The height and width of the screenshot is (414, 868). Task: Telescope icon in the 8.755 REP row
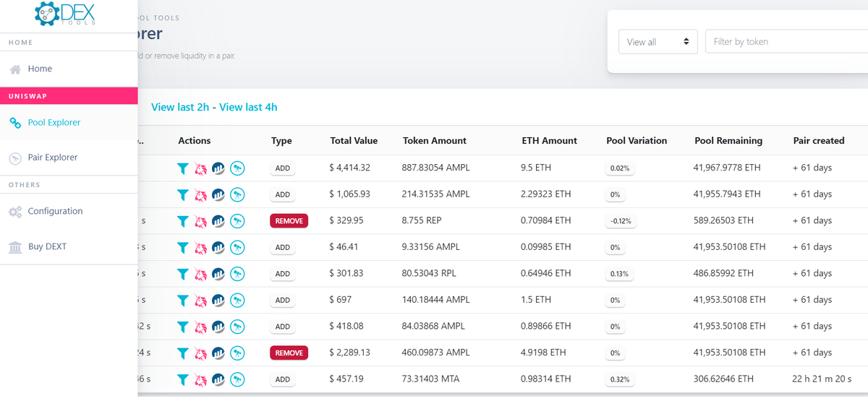[x=237, y=221]
